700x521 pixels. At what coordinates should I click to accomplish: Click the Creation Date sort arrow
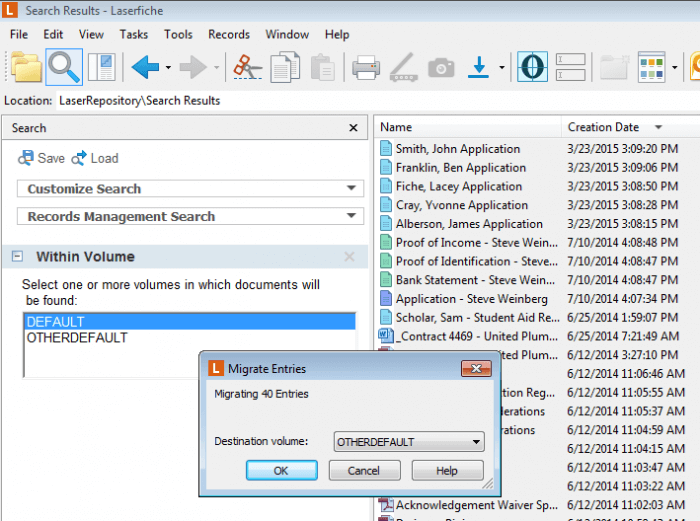(658, 127)
